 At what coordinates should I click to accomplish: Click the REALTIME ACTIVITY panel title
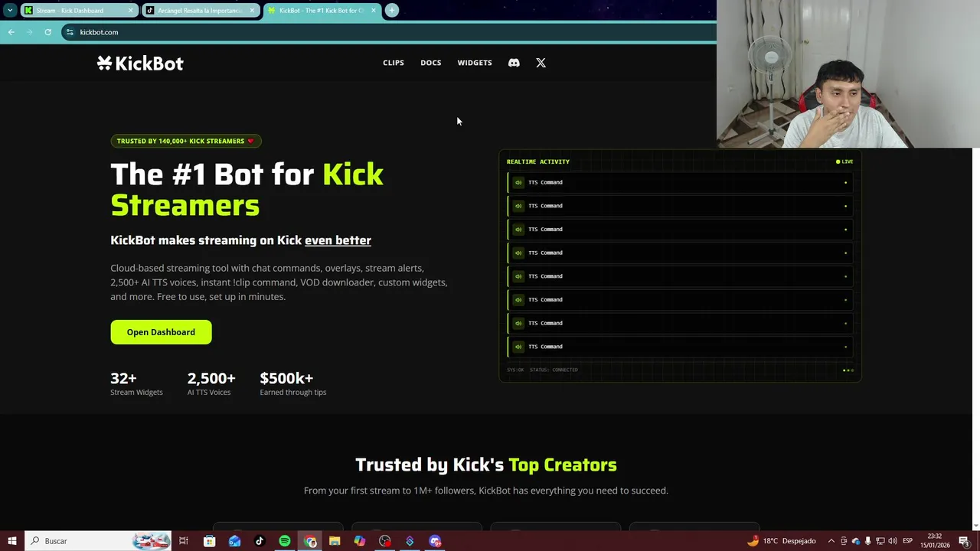[x=538, y=161]
